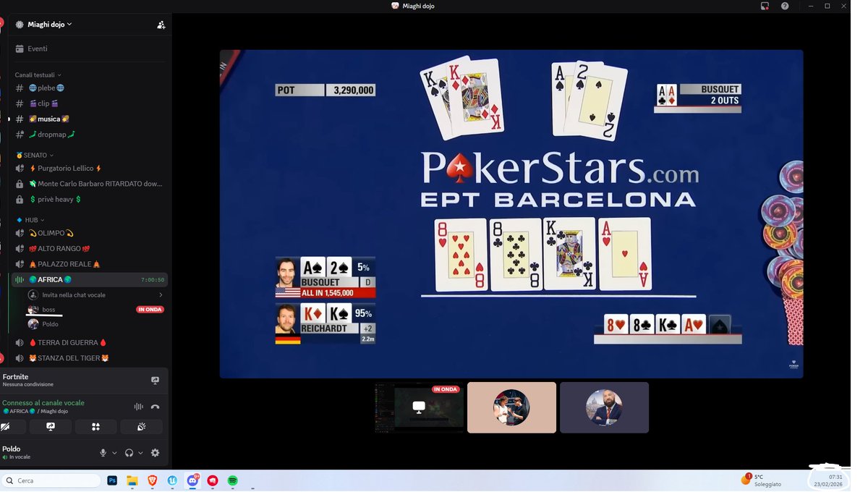Screen dimensions: 868x492
Task: Open File Explorer from the taskbar
Action: [x=132, y=480]
